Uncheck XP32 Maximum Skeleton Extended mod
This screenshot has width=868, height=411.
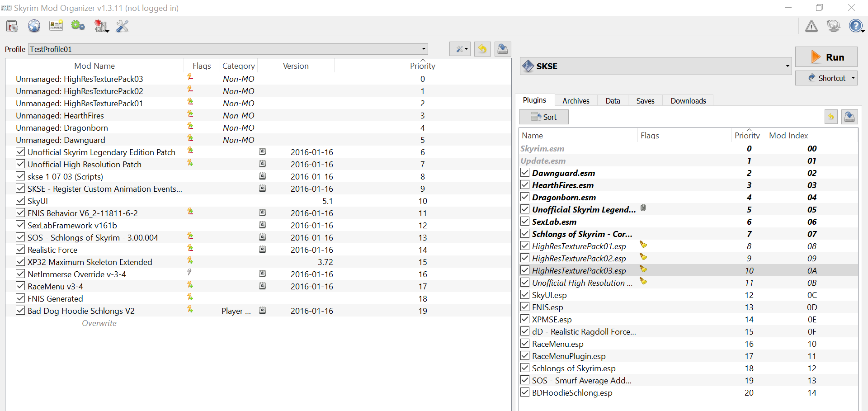point(20,262)
